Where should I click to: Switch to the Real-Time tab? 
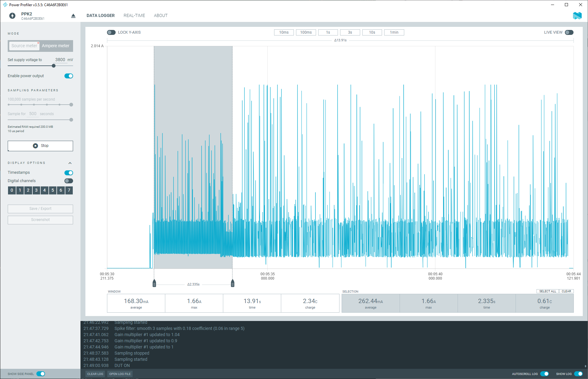(134, 15)
